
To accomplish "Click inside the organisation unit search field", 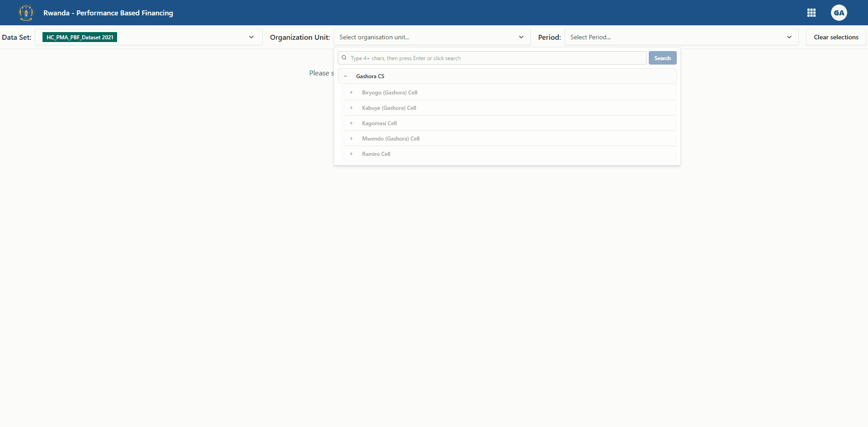I will pos(492,58).
